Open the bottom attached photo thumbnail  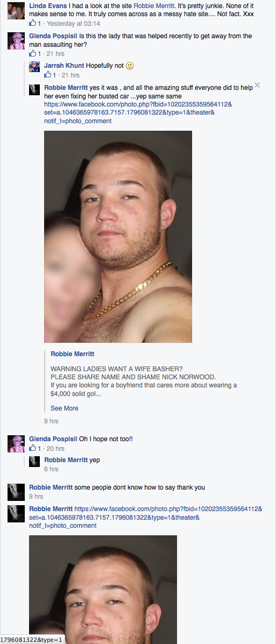[103, 589]
